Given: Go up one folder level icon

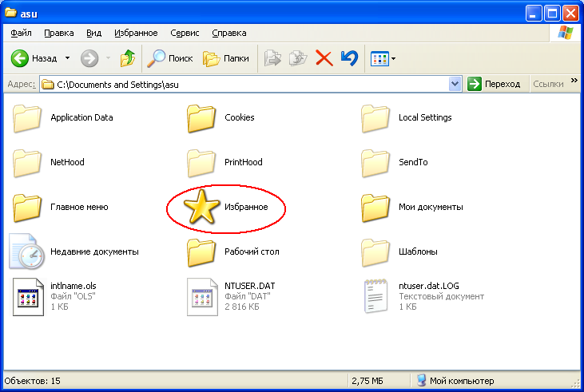Looking at the screenshot, I should [128, 58].
